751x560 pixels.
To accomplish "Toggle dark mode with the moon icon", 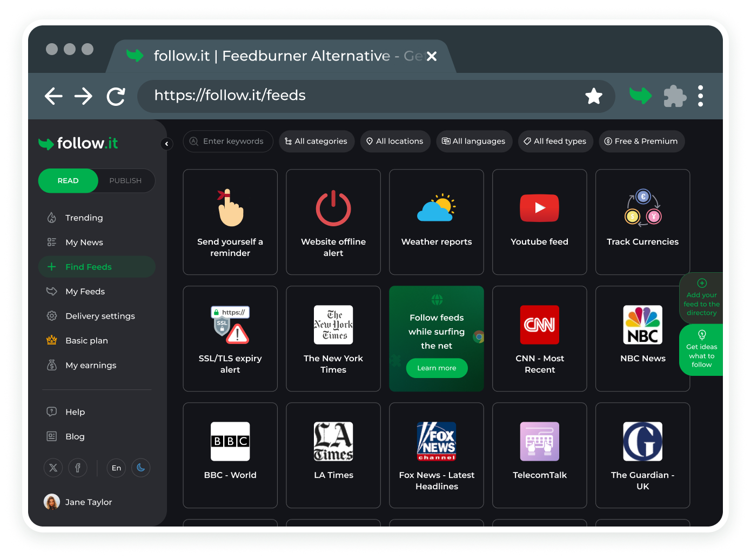I will point(140,468).
